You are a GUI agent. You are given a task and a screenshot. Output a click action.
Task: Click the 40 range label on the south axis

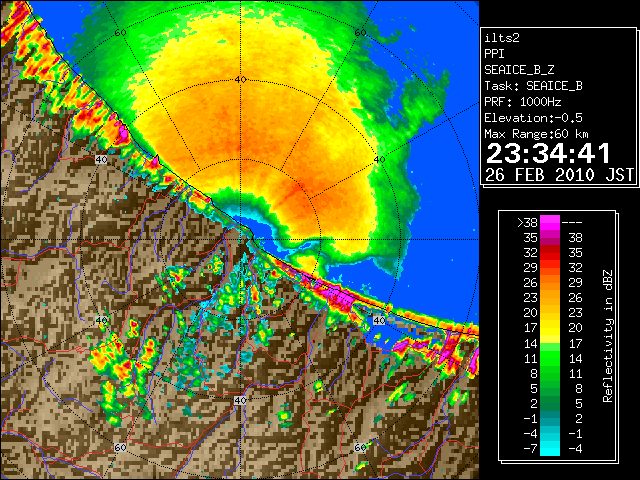pos(240,400)
